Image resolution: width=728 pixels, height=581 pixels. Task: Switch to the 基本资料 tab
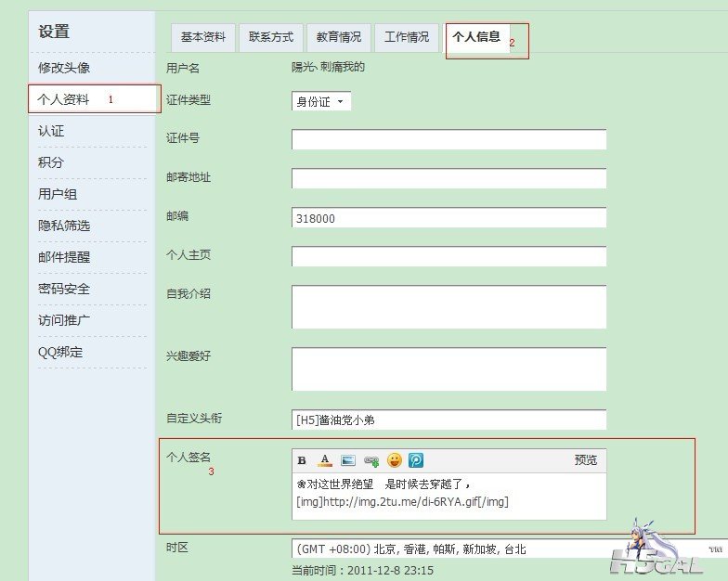[203, 38]
